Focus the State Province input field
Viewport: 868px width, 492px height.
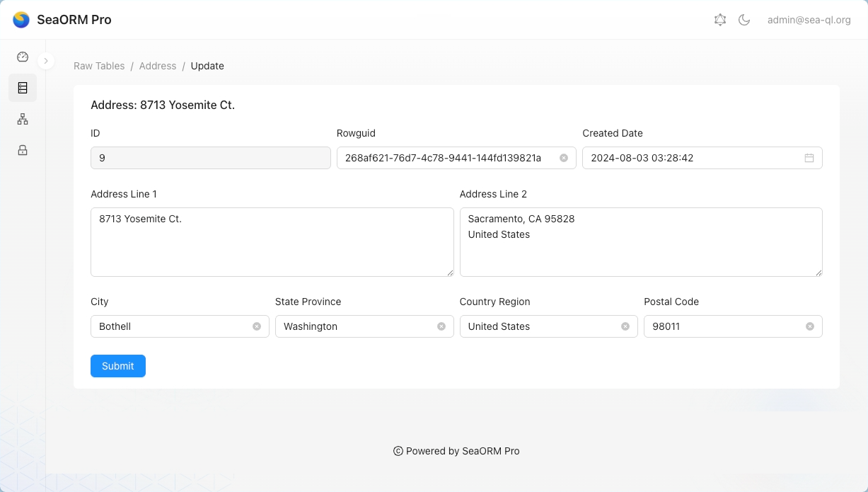[357, 326]
